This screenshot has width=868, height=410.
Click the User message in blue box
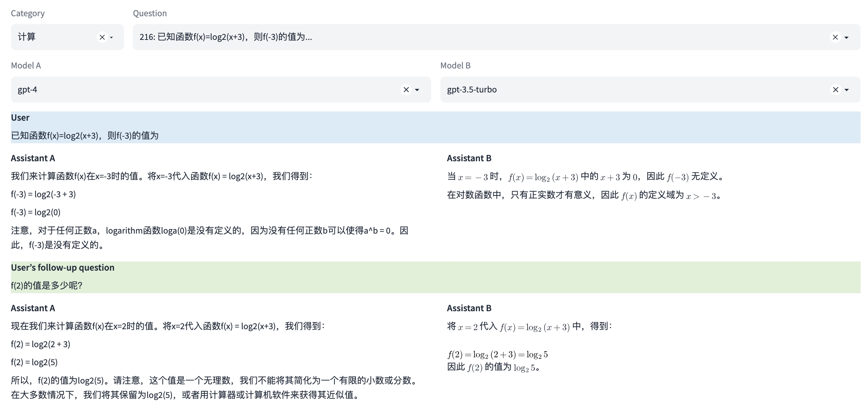85,135
